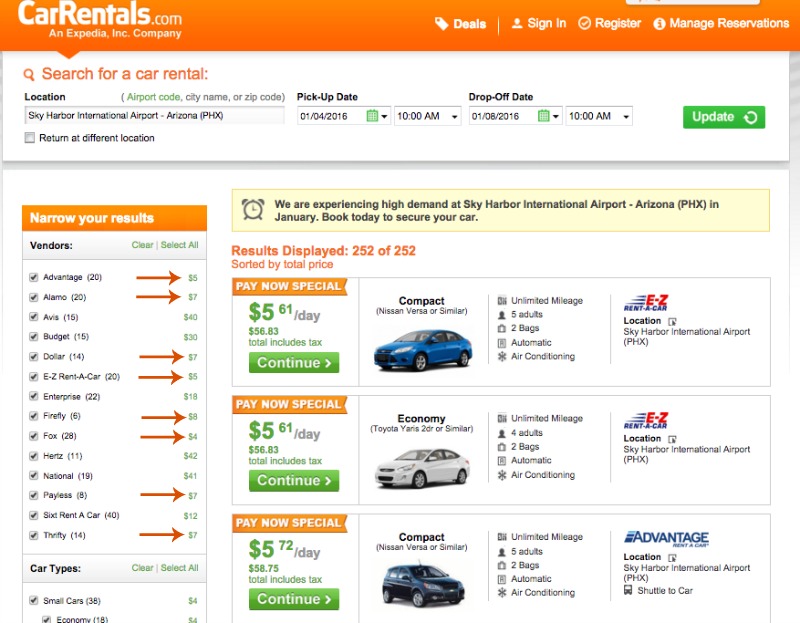
Task: Click the dark blue Advantage compact car image
Action: [423, 584]
